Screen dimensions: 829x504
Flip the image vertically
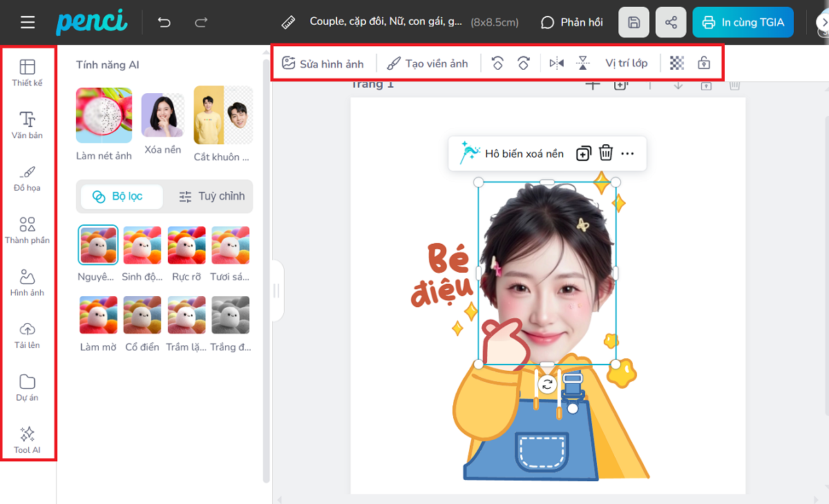click(x=583, y=64)
